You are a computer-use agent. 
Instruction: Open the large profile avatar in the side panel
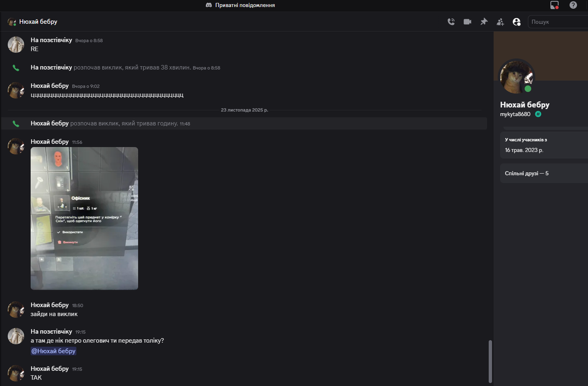(x=517, y=77)
